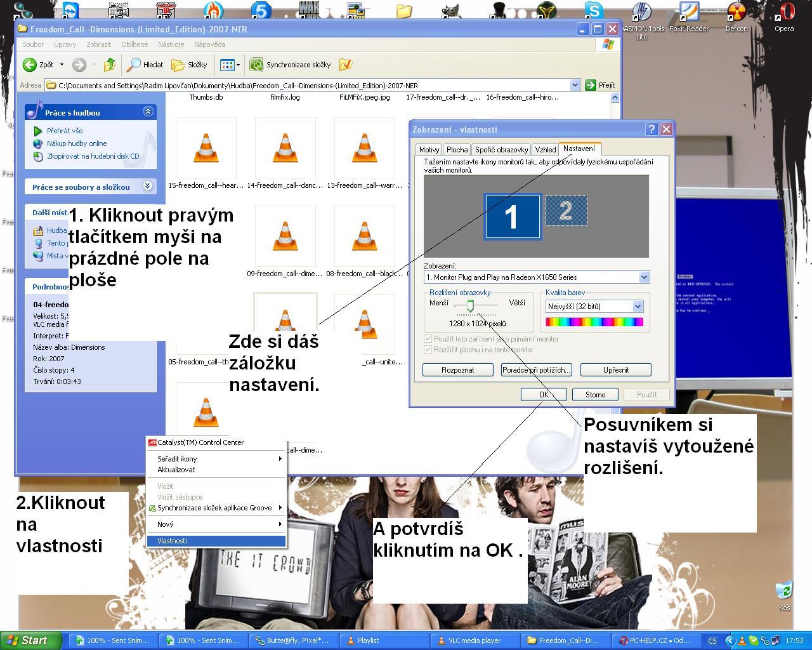Image resolution: width=812 pixels, height=650 pixels.
Task: Click the Rozpoznat button
Action: [457, 370]
